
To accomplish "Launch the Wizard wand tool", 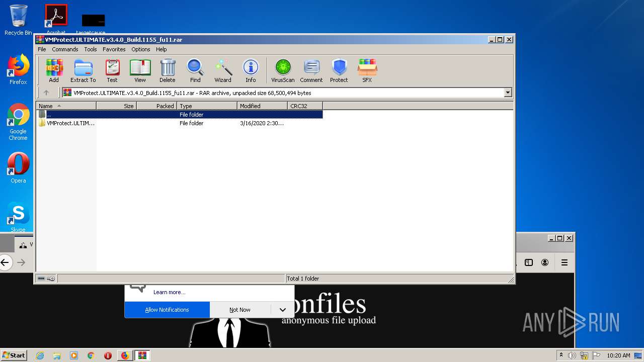I will pos(223,70).
